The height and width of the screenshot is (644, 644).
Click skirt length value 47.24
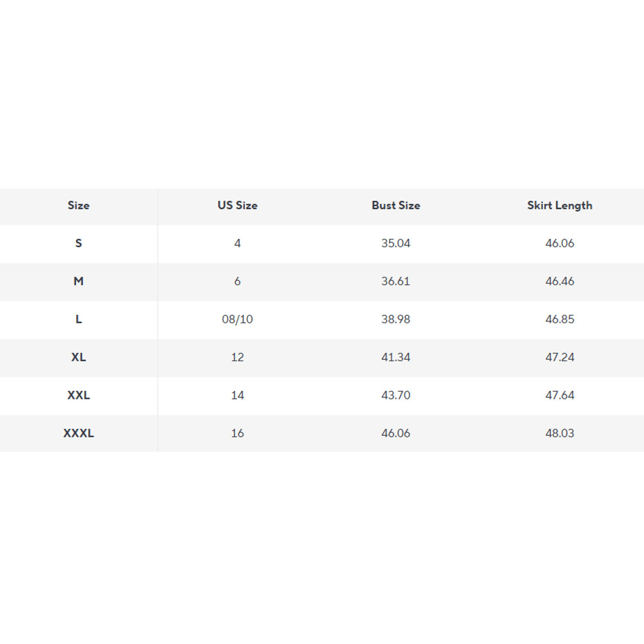(560, 357)
